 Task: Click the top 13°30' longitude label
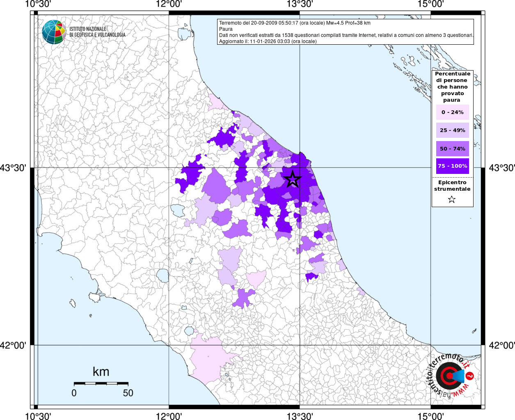(300, 4)
